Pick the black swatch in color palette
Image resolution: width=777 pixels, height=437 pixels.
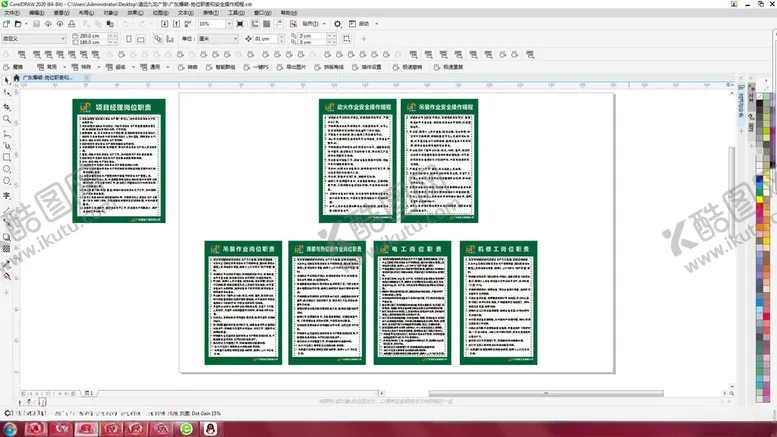[759, 105]
